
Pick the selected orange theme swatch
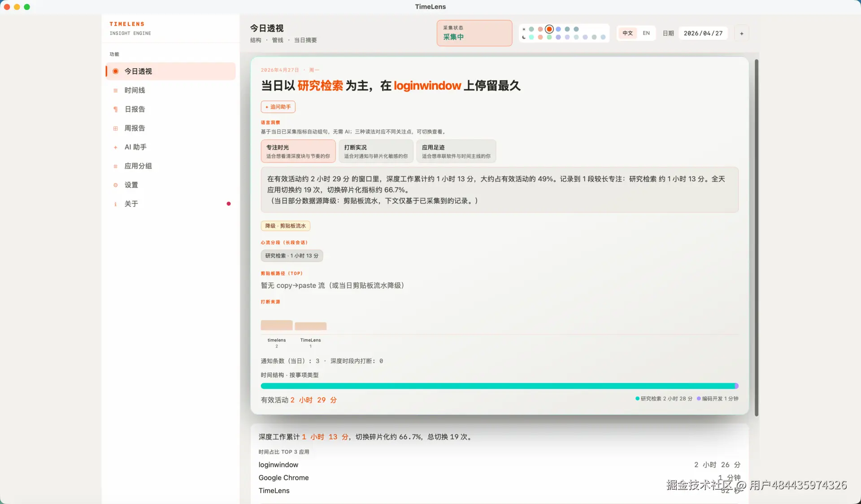[549, 29]
